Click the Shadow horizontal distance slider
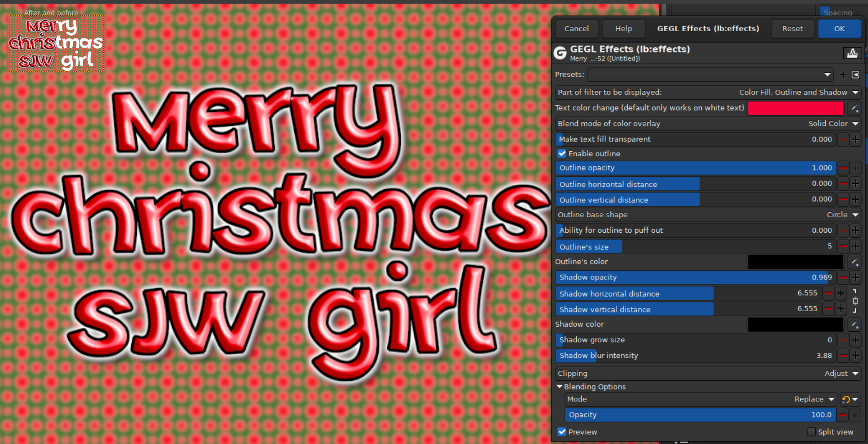868x444 pixels. (689, 293)
